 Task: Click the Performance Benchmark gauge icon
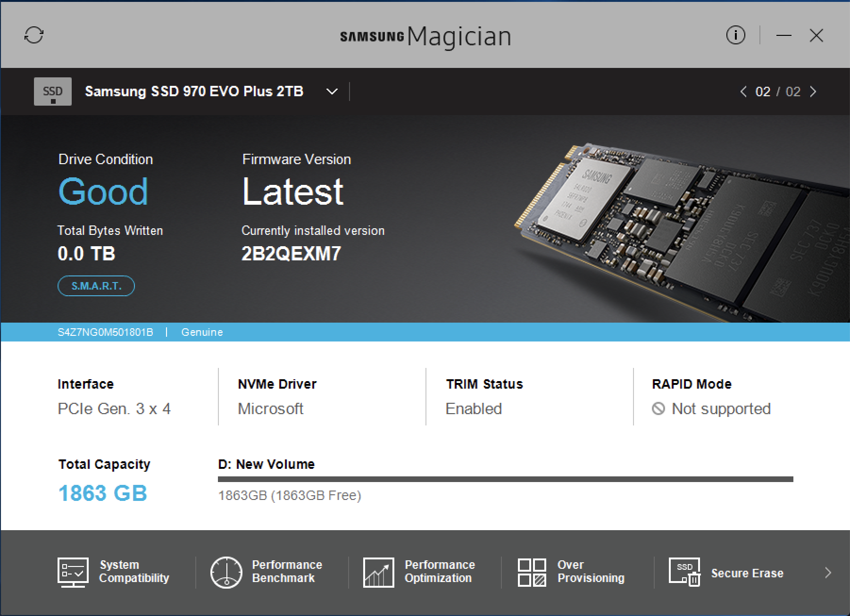[x=226, y=572]
